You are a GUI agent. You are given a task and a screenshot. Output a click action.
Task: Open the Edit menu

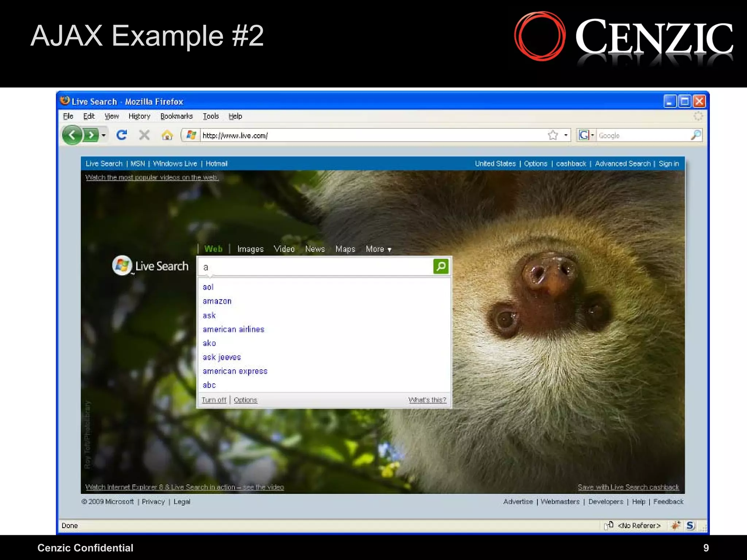click(89, 116)
